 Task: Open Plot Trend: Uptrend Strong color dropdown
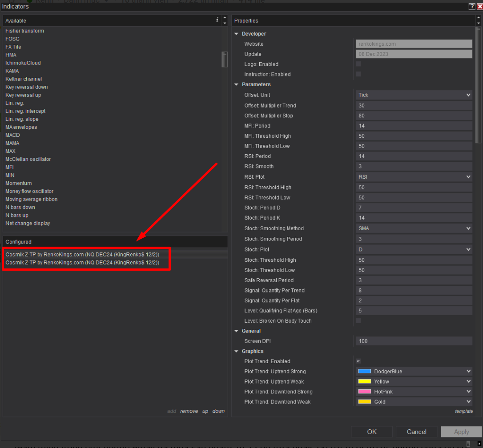(x=414, y=371)
